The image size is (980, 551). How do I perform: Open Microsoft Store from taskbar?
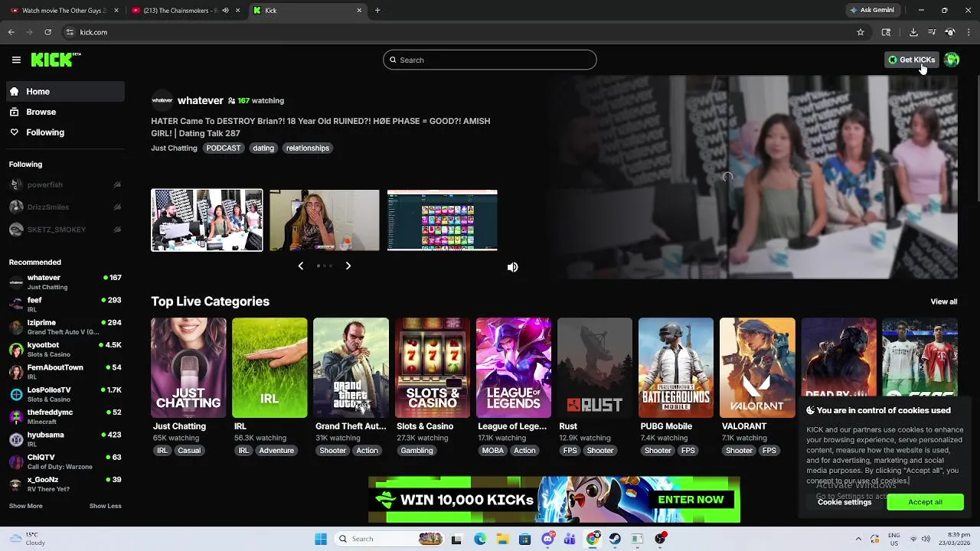click(524, 539)
